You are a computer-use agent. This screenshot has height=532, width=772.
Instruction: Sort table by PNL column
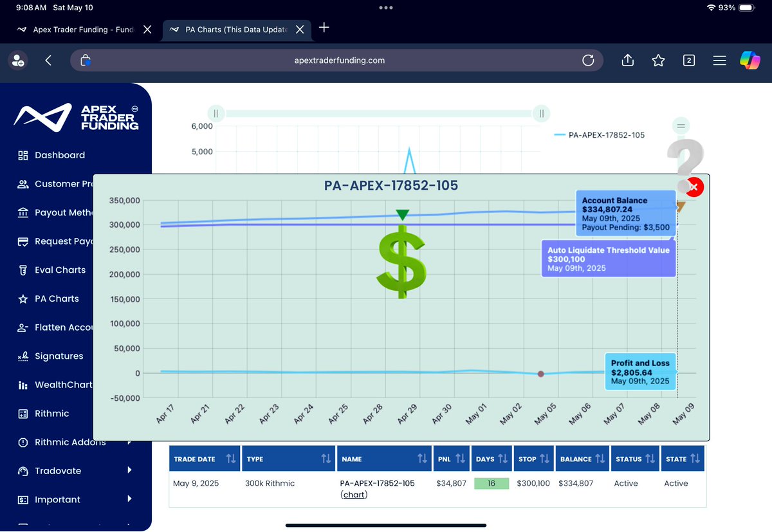click(450, 459)
